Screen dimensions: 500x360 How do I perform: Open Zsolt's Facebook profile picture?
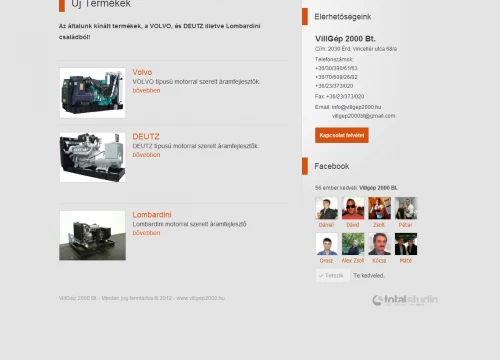tap(379, 208)
